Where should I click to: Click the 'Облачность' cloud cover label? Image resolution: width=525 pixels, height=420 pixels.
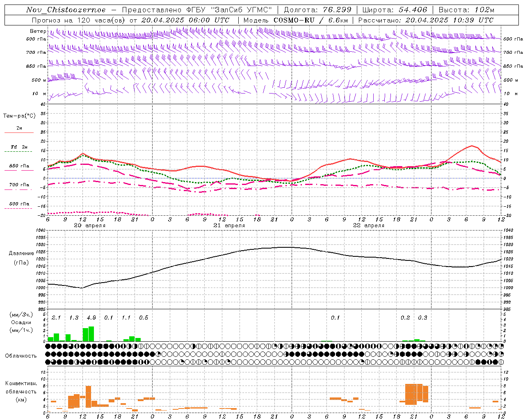21,356
